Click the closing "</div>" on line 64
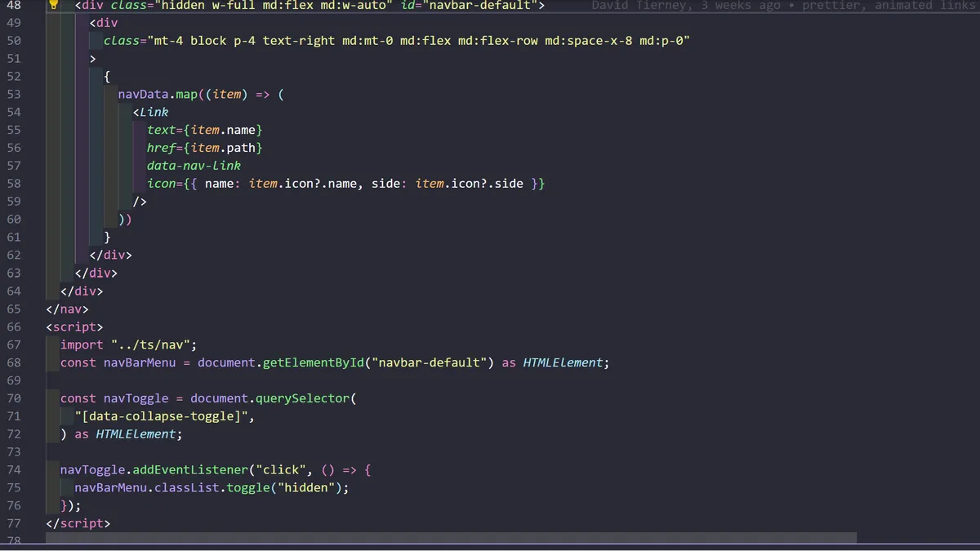The width and height of the screenshot is (980, 551). (82, 291)
